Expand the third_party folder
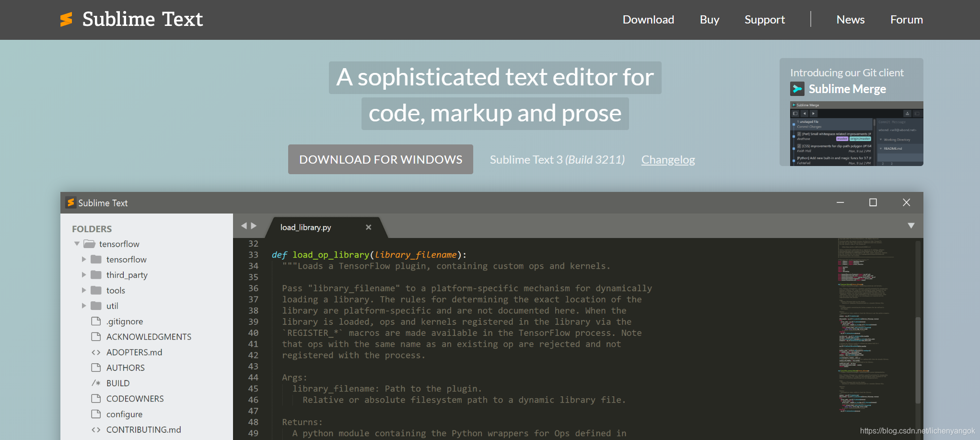This screenshot has width=980, height=440. point(84,274)
